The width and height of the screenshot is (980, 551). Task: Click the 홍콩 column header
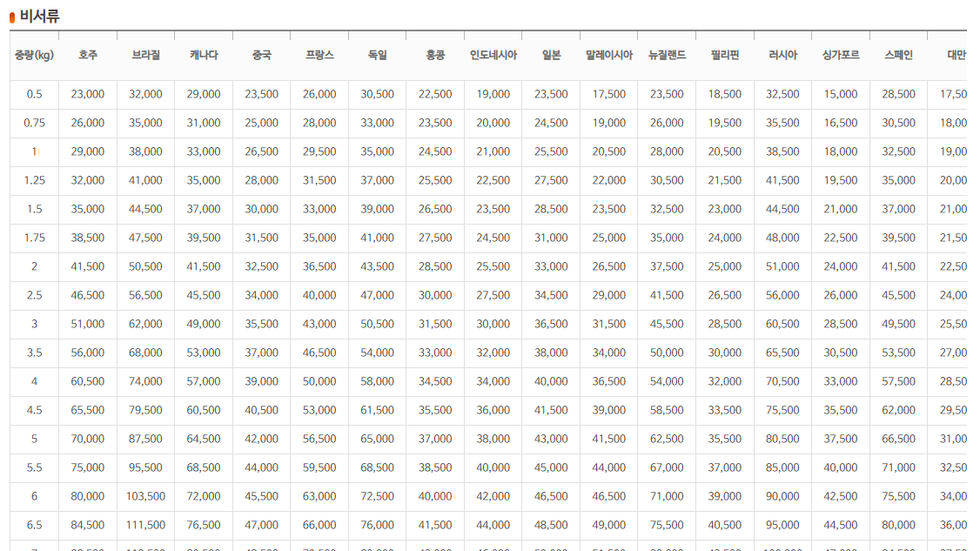pos(433,52)
